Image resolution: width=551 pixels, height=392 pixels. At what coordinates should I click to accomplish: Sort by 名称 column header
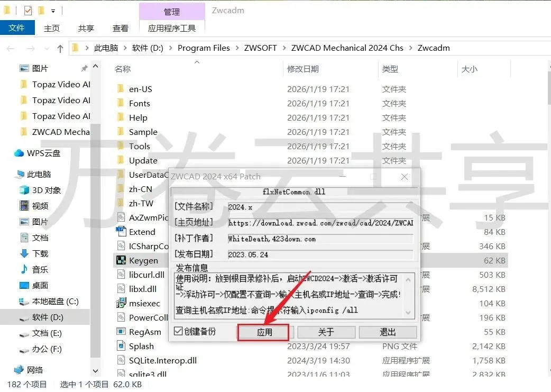coord(122,69)
